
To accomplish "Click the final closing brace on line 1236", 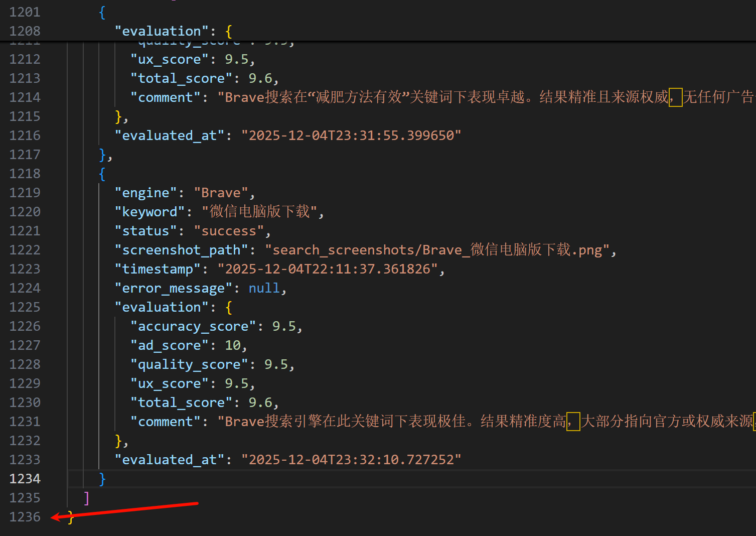I will click(70, 516).
